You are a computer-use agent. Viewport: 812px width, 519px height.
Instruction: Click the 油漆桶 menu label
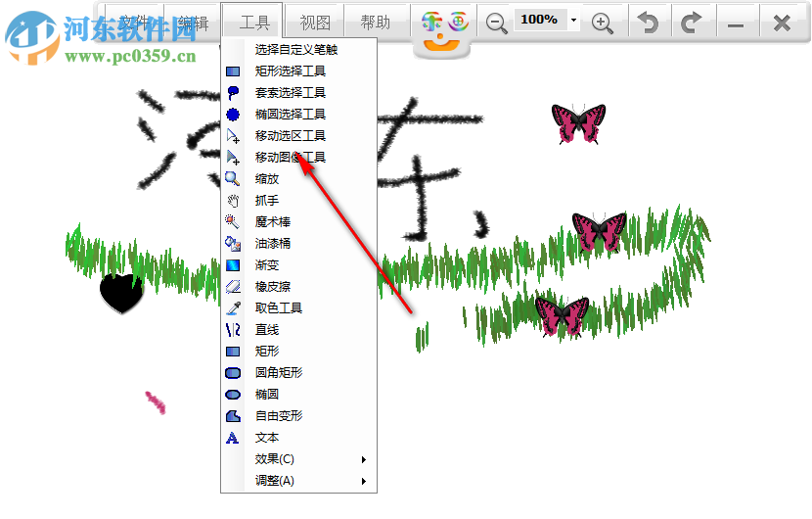[272, 244]
